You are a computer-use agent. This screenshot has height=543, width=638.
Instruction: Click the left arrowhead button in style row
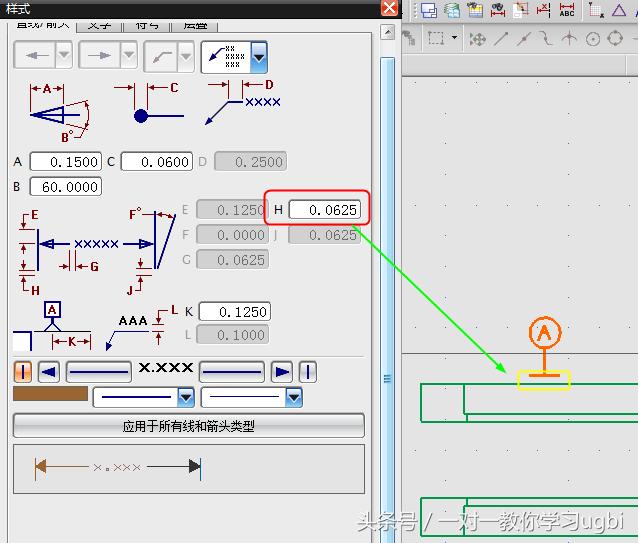(48, 372)
